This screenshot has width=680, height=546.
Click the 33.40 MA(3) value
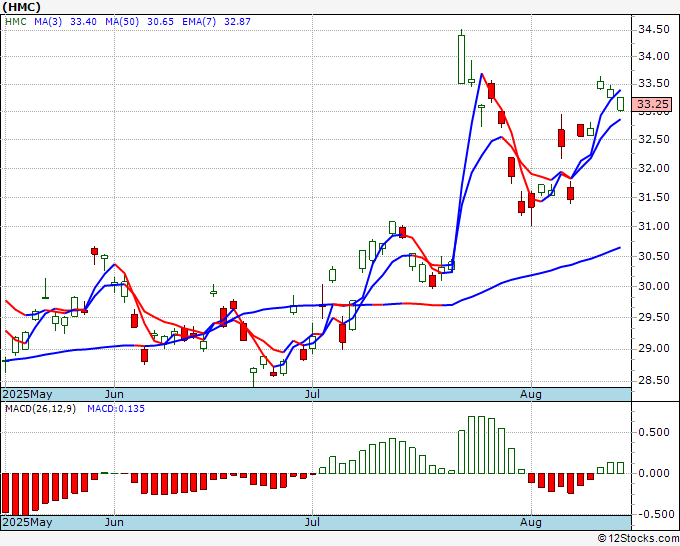pyautogui.click(x=83, y=22)
